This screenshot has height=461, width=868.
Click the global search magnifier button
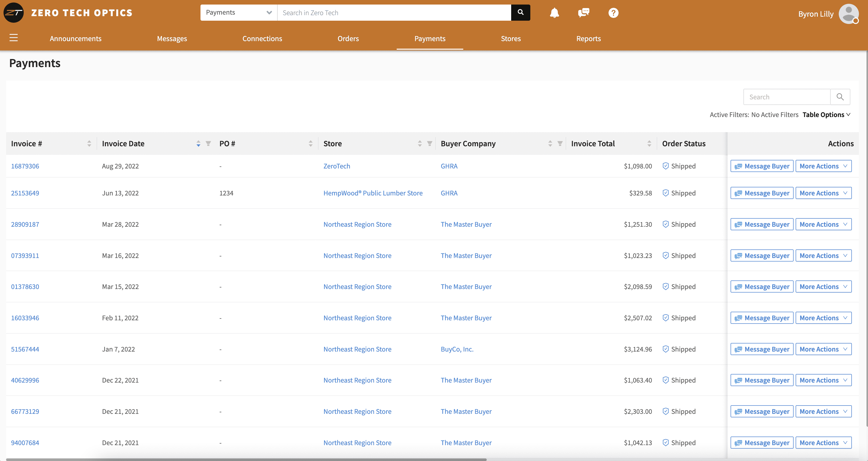tap(520, 12)
